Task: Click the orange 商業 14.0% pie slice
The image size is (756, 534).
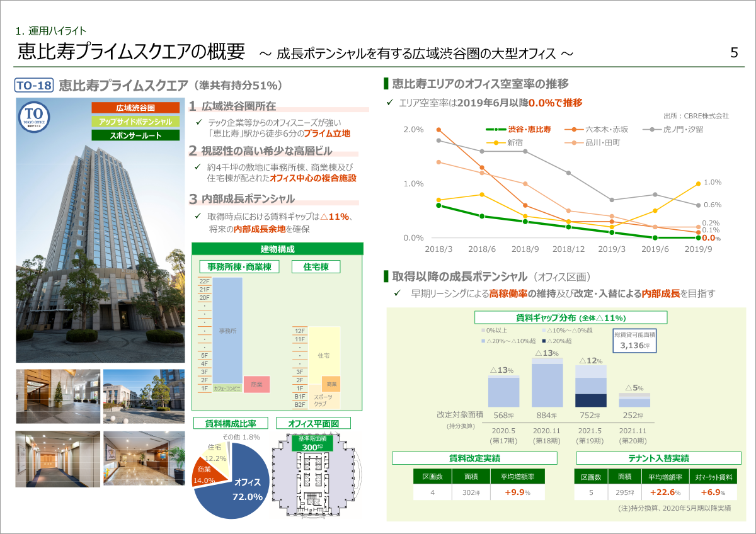Action: click(x=207, y=474)
